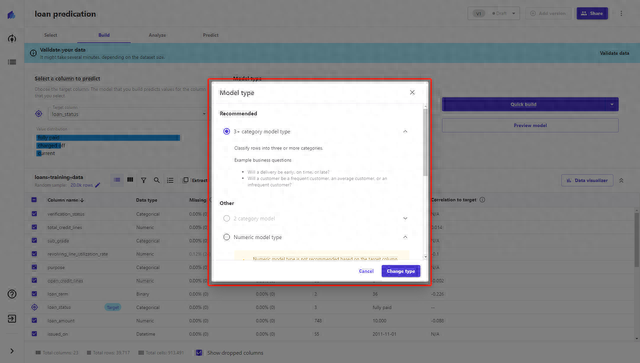Click the Change type button
Image resolution: width=640 pixels, height=363 pixels.
point(401,271)
